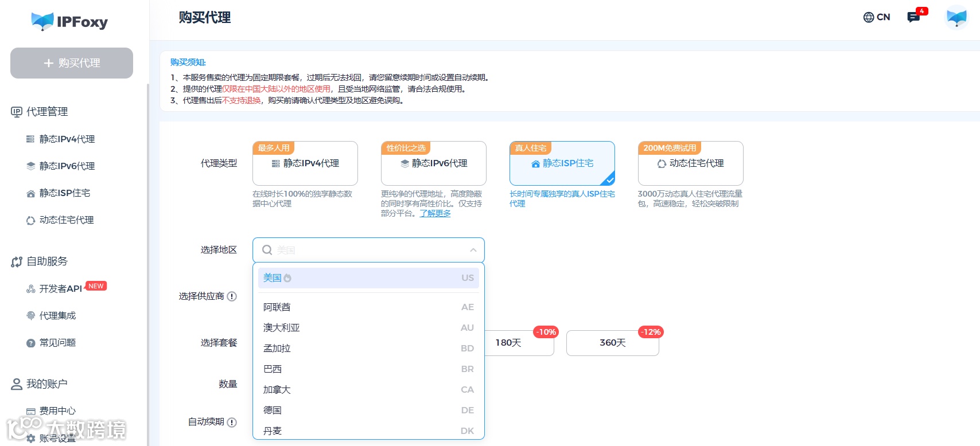
Task: Select 孟加拉 BD from the region list
Action: 368,349
